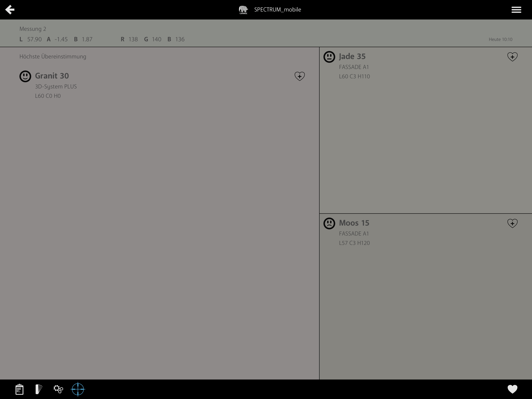Click the Heute 10:10 timestamp
532x399 pixels.
500,39
